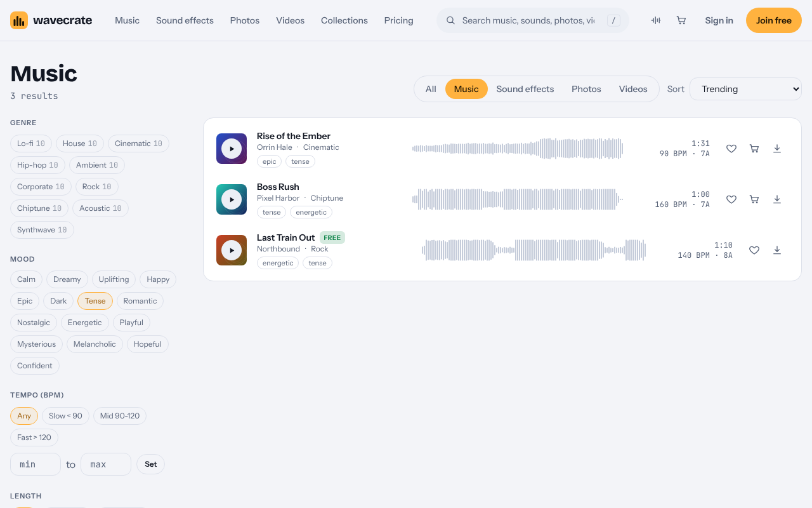The width and height of the screenshot is (812, 508).
Task: Click the Northbound artist name
Action: (x=278, y=249)
